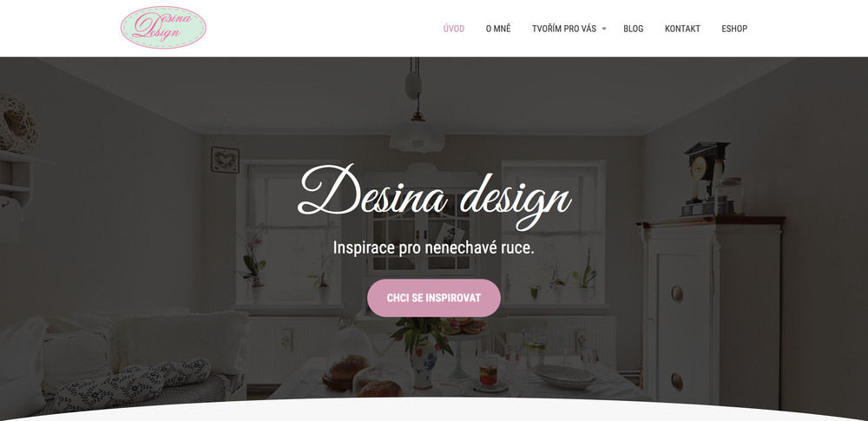Go to the O MNĚ page
The width and height of the screenshot is (868, 421).
click(x=498, y=29)
